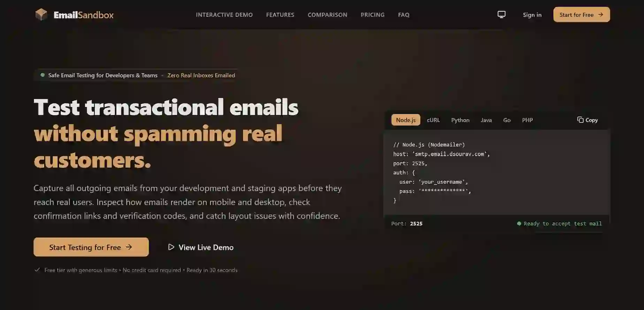Viewport: 644px width, 310px height.
Task: Switch to the cURL code tab
Action: click(x=433, y=120)
